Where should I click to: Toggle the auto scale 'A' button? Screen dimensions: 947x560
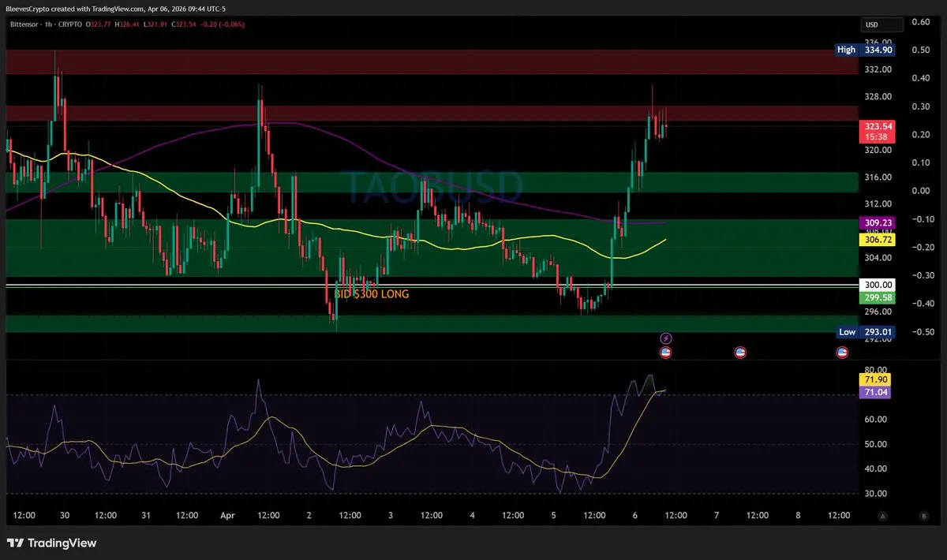tap(883, 515)
